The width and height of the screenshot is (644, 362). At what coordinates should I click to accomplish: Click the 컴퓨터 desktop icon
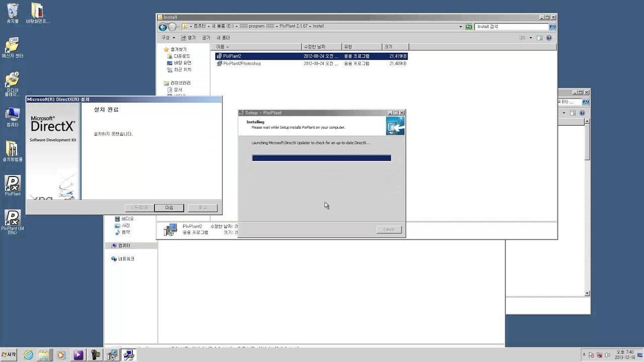tap(13, 118)
